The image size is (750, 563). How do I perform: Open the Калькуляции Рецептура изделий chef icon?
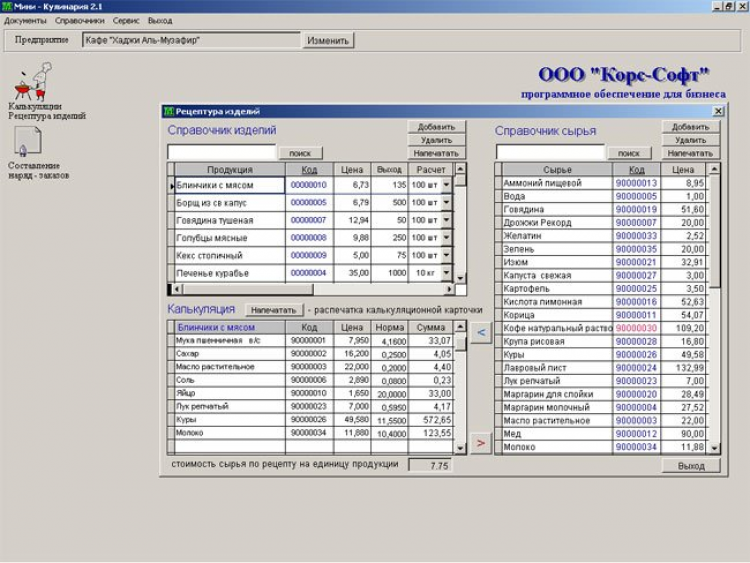tap(33, 81)
